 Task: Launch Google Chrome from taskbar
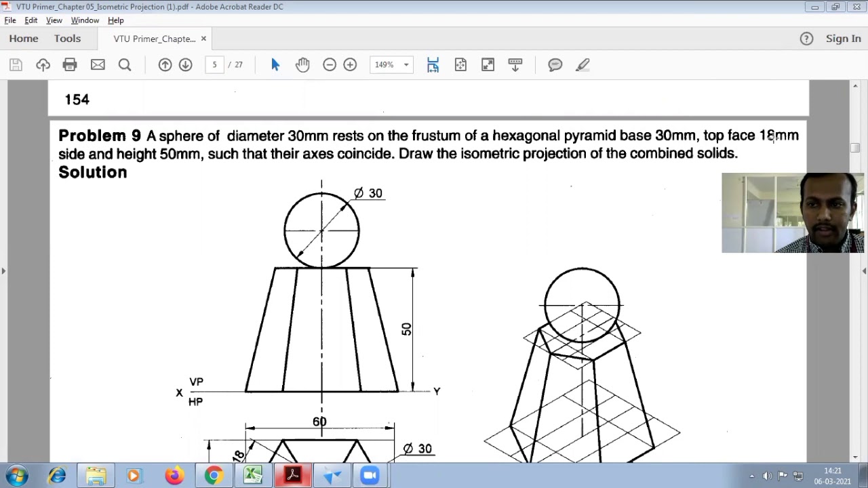click(x=214, y=476)
